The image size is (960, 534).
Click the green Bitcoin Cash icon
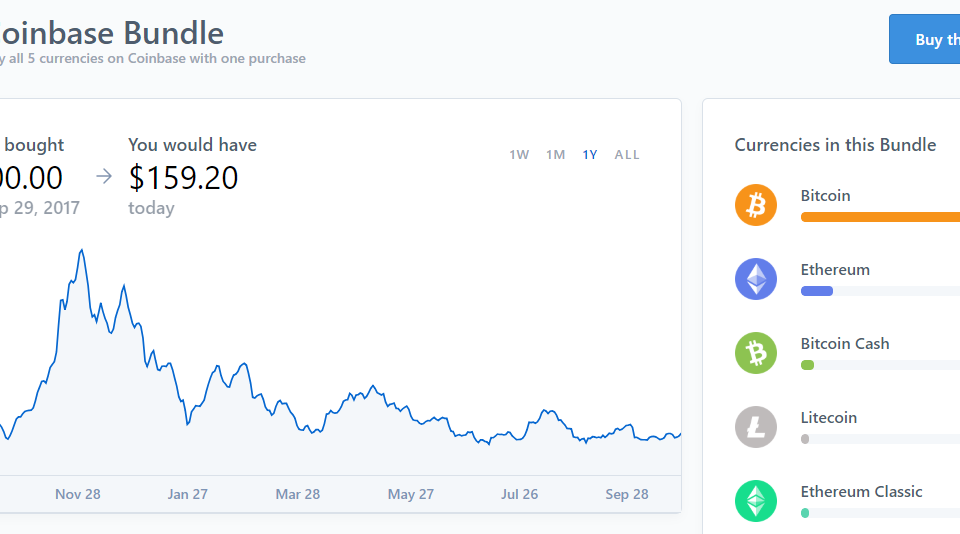[x=756, y=353]
